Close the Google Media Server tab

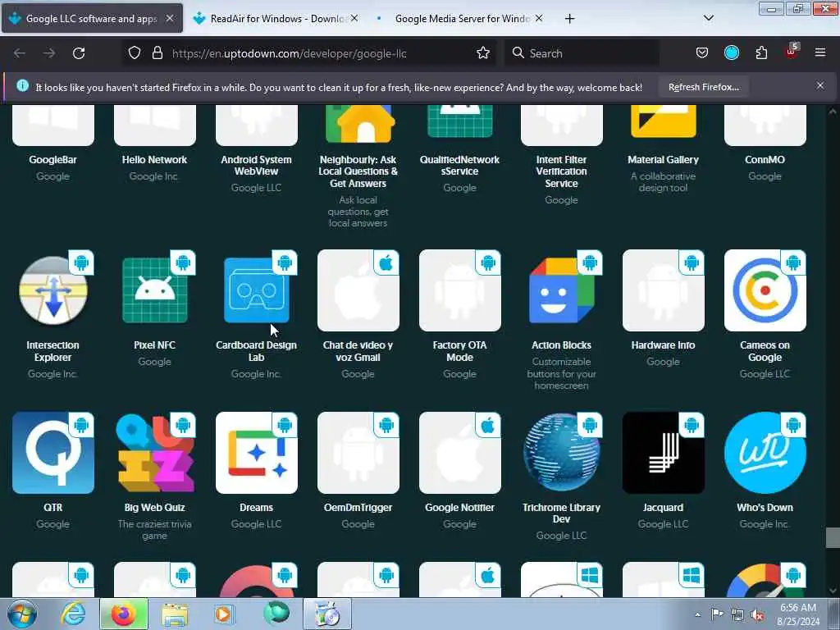pyautogui.click(x=539, y=18)
